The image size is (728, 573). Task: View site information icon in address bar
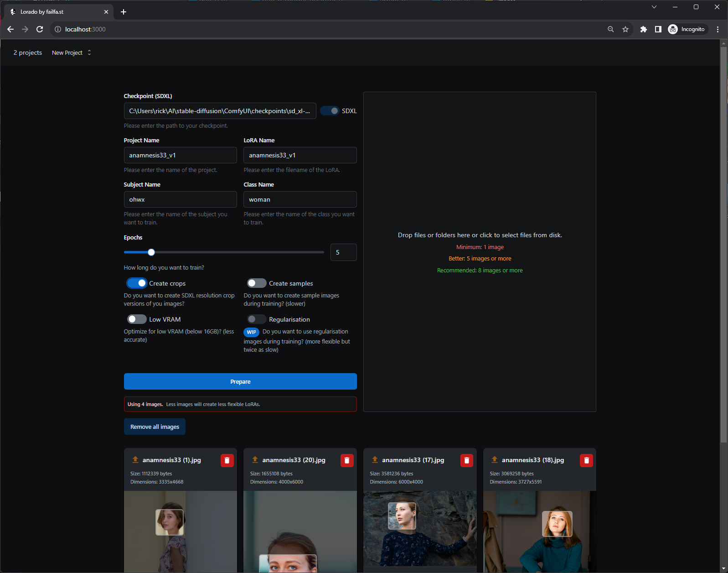click(58, 29)
